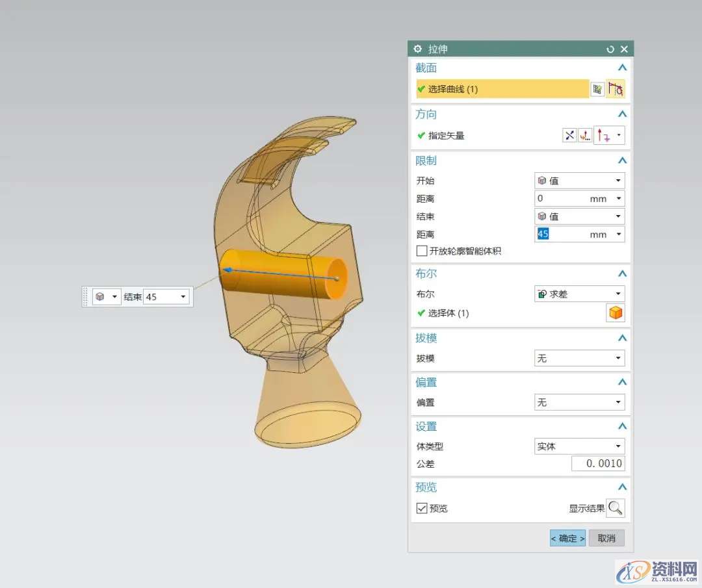The width and height of the screenshot is (702, 588).
Task: Click the curve selection icon in 截面
Action: (615, 90)
